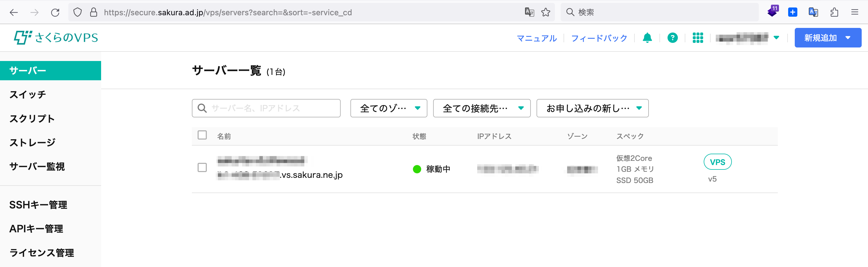Open the browser extensions puzzle icon
The height and width of the screenshot is (267, 868).
(x=834, y=12)
